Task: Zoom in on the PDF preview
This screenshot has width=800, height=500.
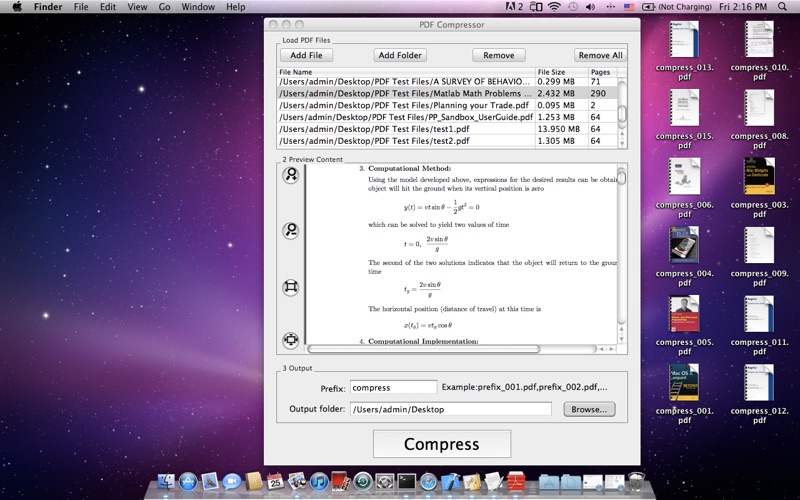Action: [x=291, y=175]
